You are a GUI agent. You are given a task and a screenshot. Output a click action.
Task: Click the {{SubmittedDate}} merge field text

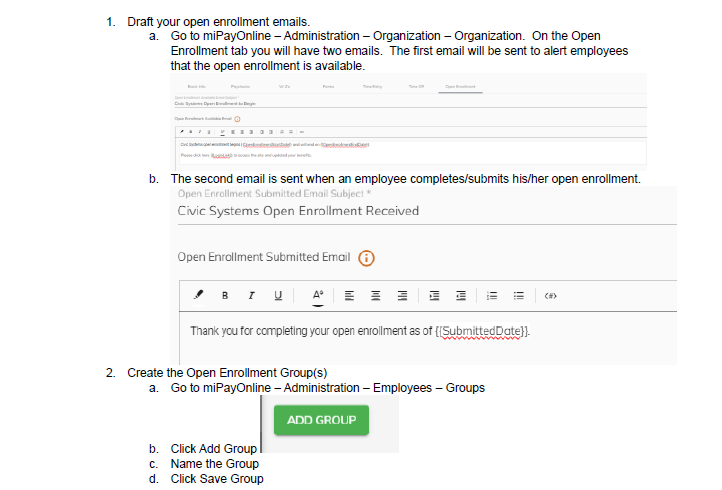[x=482, y=331]
